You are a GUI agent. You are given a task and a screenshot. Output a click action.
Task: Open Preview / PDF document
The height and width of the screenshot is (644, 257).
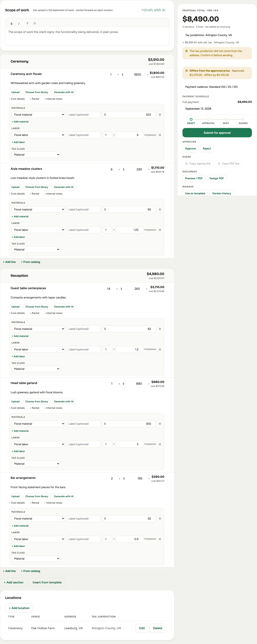(194, 179)
